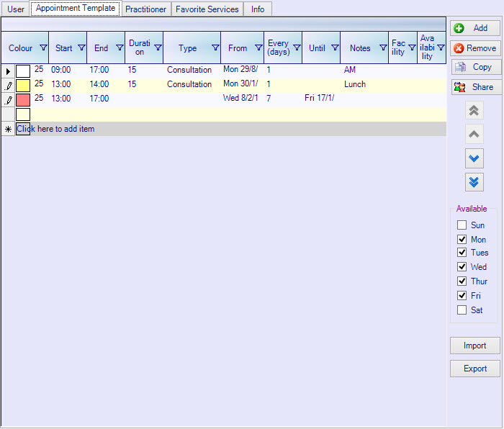Click the pencil edit indicator of Wed row
The image size is (504, 429).
click(x=8, y=100)
